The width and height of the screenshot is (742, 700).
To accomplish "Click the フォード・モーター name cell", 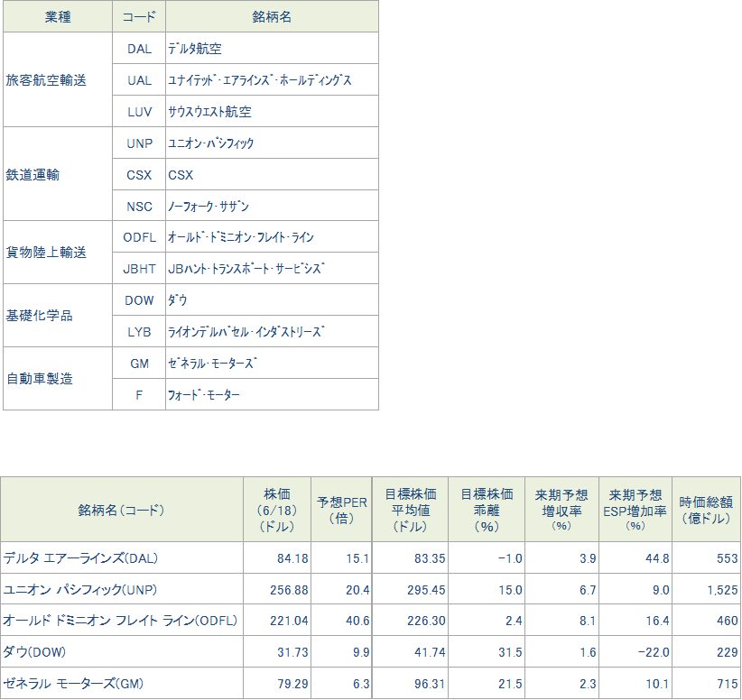I will 272,394.
